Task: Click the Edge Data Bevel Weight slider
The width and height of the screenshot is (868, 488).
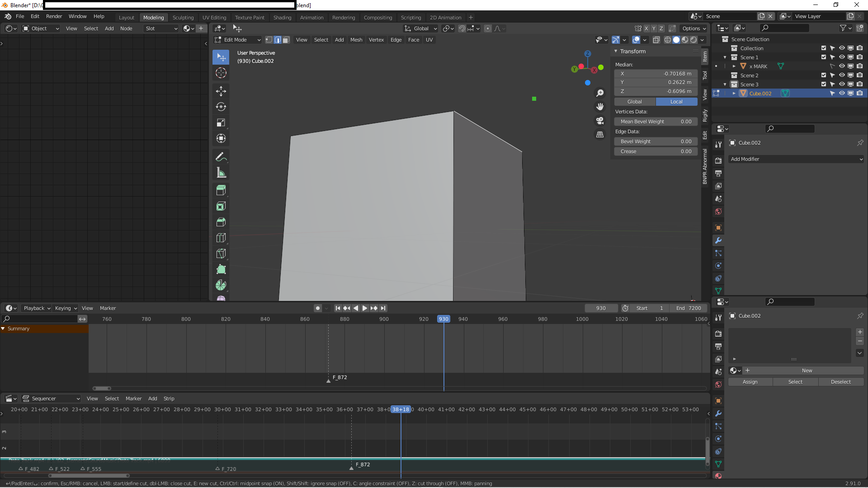Action: point(656,141)
